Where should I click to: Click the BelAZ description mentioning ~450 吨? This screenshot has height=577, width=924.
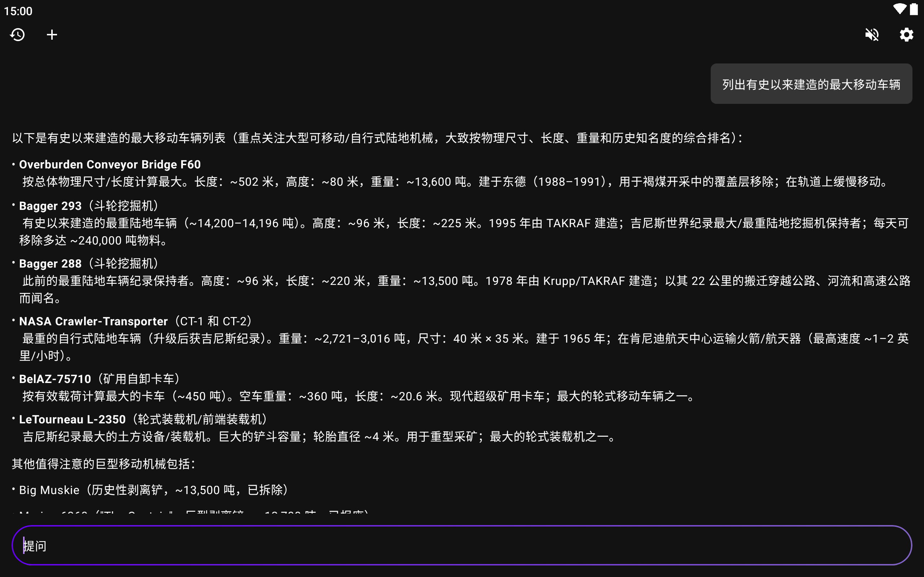point(359,396)
